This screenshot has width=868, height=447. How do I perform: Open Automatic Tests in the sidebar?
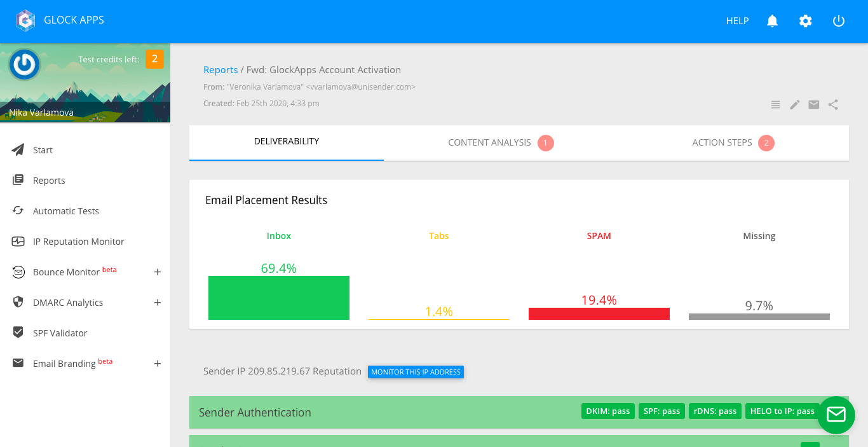pos(66,211)
